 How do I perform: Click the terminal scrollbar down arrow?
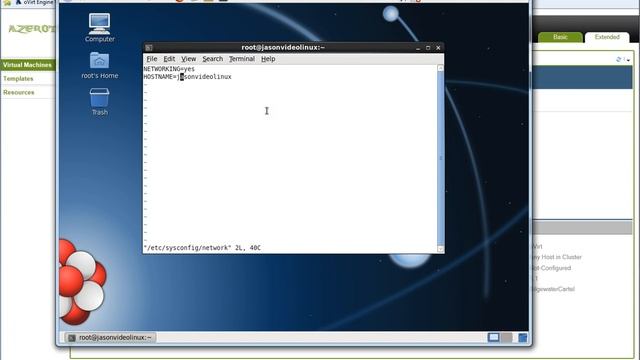pos(440,249)
